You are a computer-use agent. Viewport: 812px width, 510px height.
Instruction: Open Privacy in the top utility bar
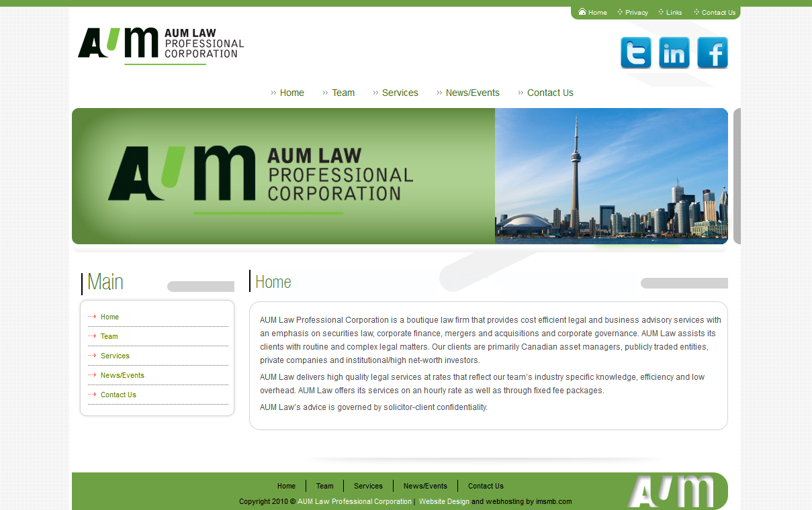click(637, 12)
